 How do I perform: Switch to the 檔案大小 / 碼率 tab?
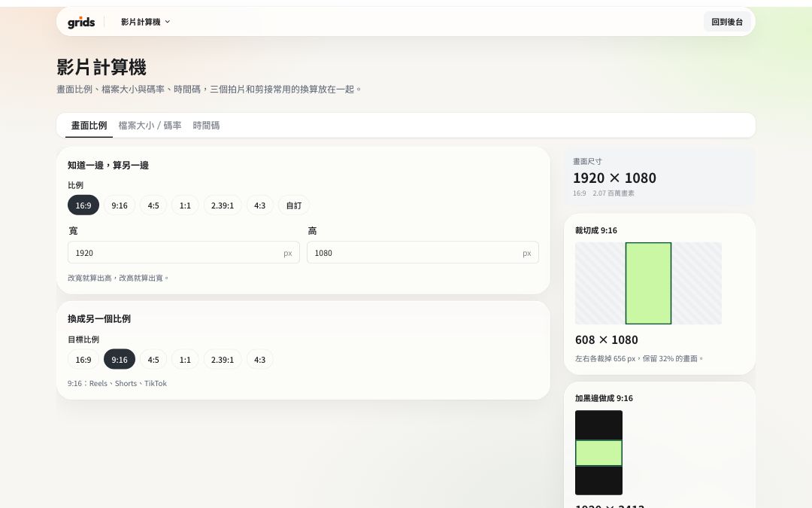point(150,126)
